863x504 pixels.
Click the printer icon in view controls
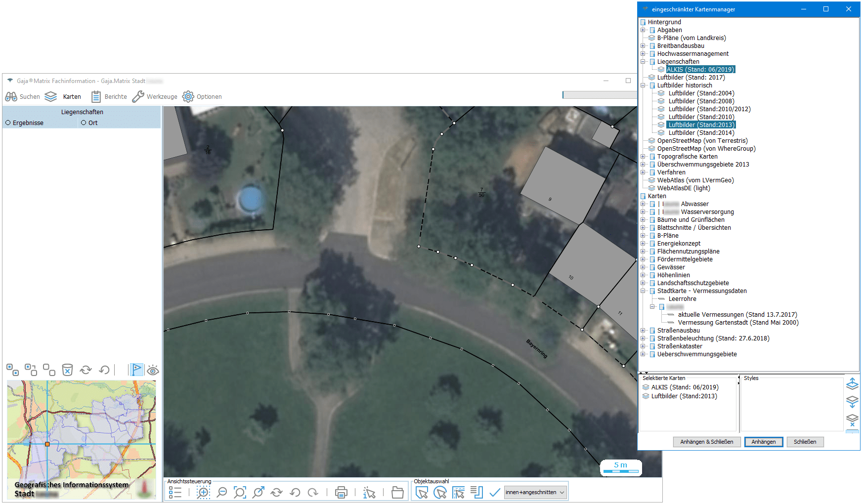tap(341, 492)
